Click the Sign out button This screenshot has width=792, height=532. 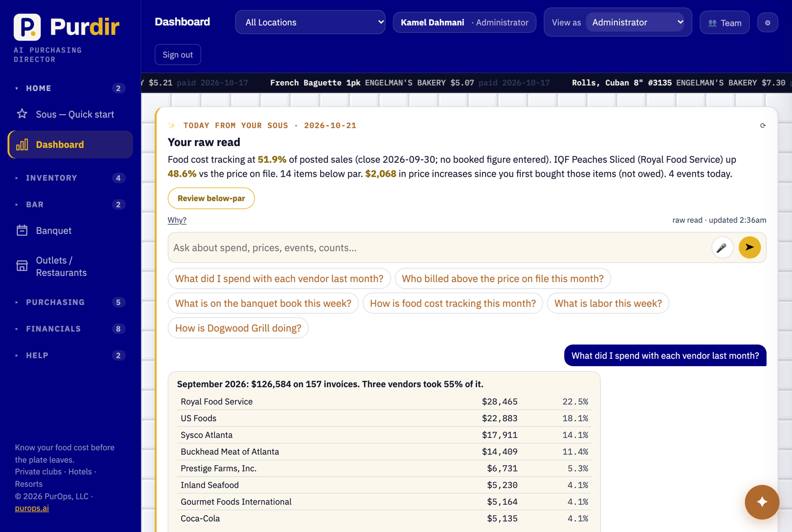click(x=178, y=54)
